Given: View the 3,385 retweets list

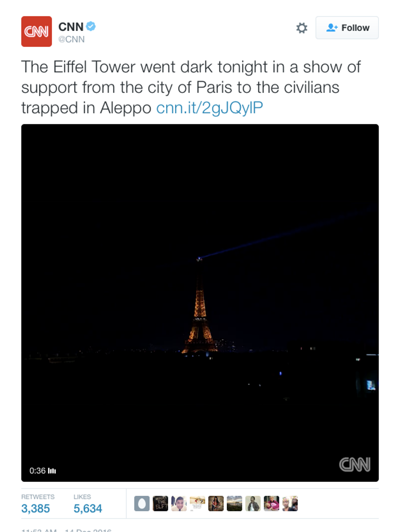Looking at the screenshot, I should pos(36,508).
